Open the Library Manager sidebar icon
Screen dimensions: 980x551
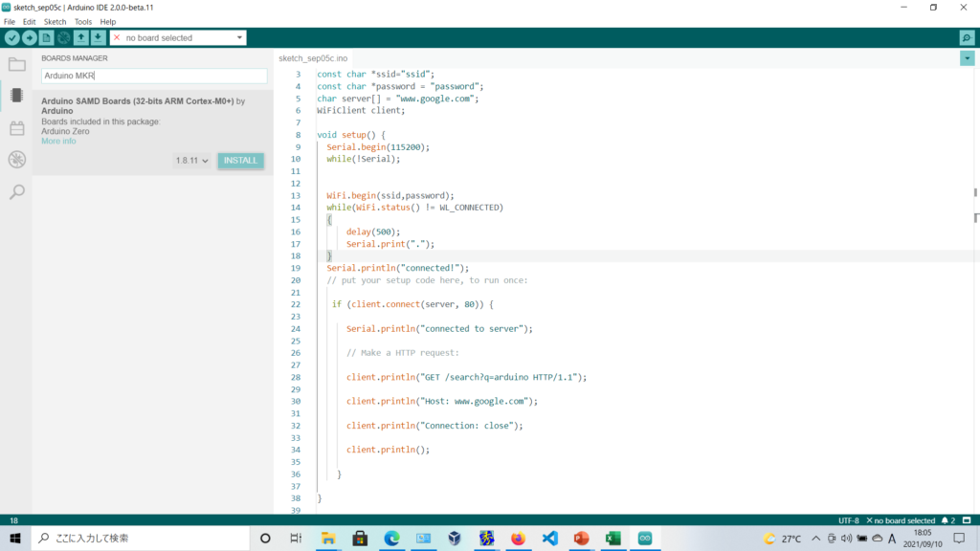pos(17,128)
